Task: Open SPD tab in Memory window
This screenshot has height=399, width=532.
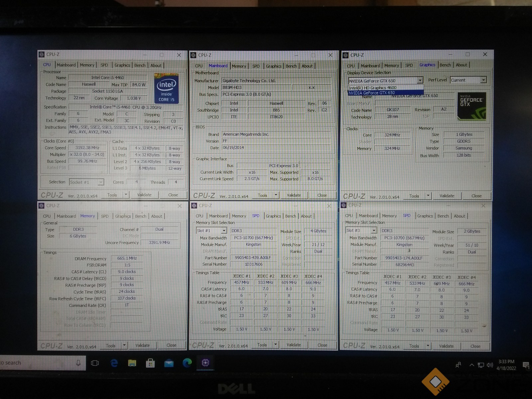Action: click(x=105, y=216)
